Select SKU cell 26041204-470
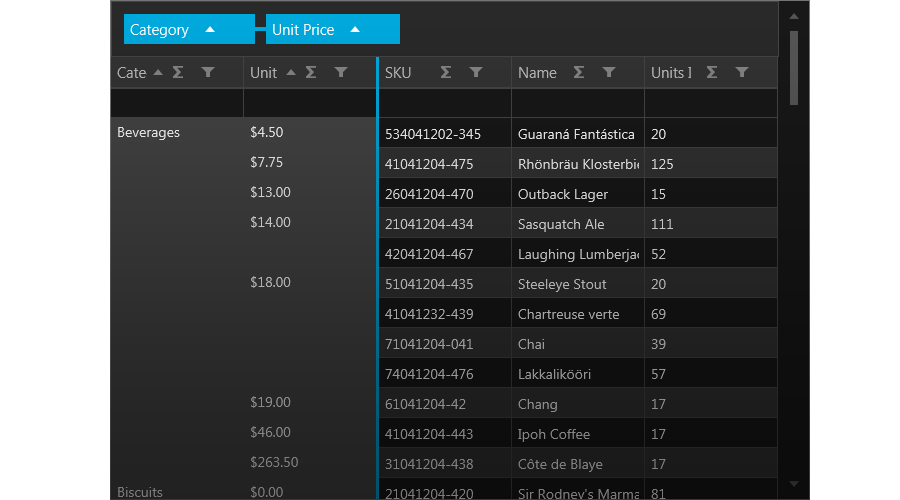The height and width of the screenshot is (500, 900). (445, 194)
